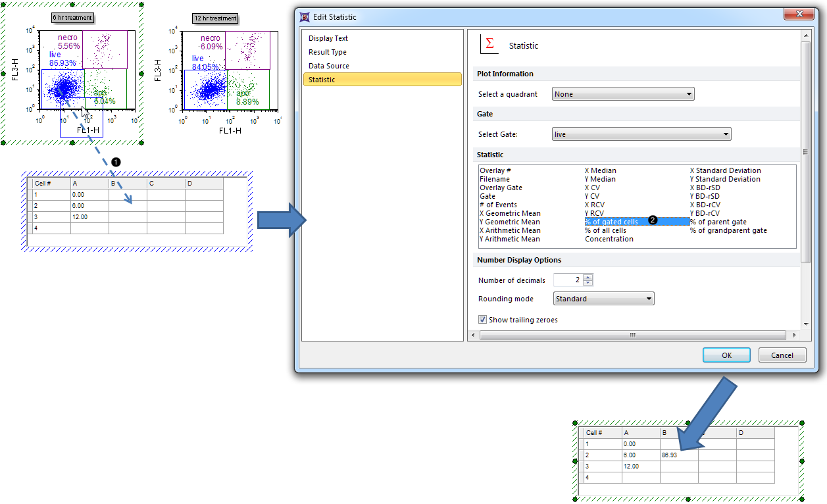Open the Select a quadrant dropdown
This screenshot has height=504, width=827.
click(622, 94)
